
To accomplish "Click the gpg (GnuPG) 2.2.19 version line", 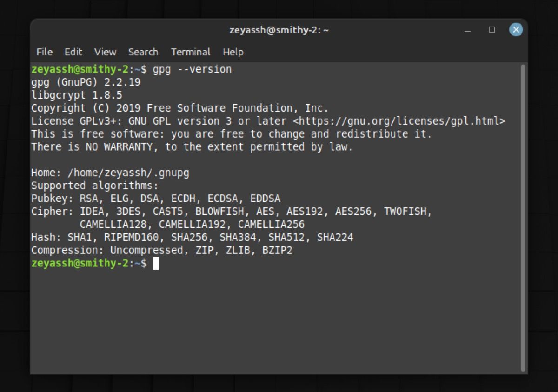I will pyautogui.click(x=86, y=83).
